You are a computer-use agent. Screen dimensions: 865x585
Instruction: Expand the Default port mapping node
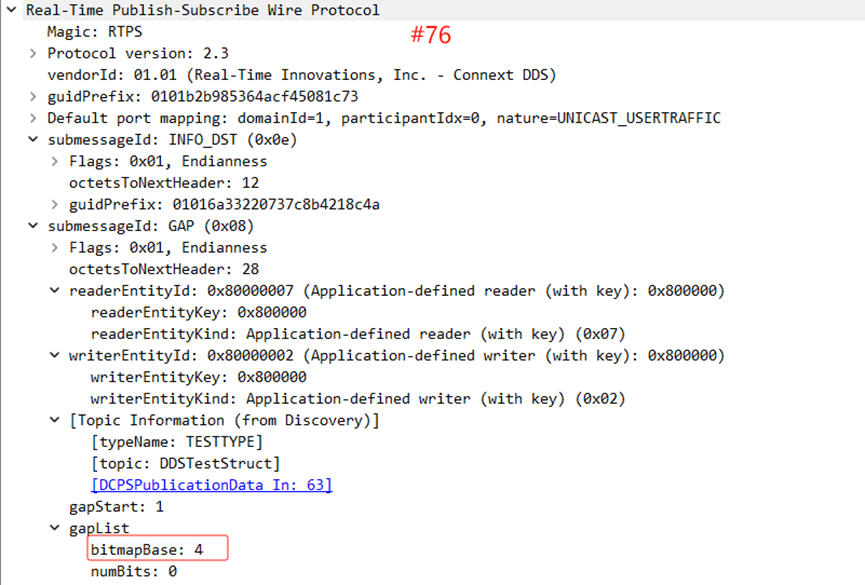point(33,118)
